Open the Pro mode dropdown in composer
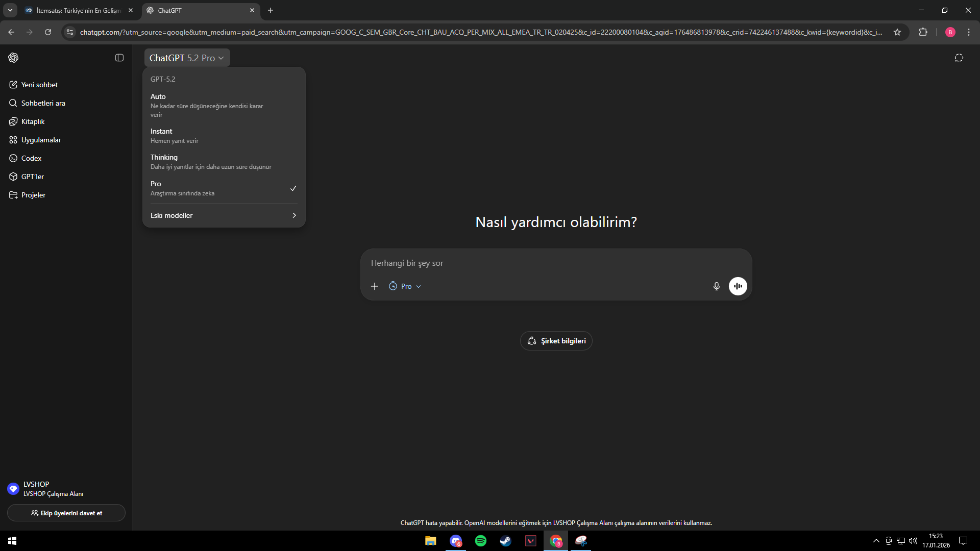The image size is (980, 551). [x=405, y=286]
